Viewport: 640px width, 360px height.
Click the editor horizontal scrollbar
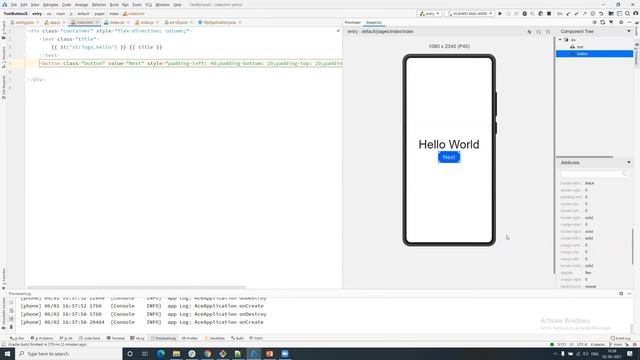pyautogui.click(x=136, y=287)
